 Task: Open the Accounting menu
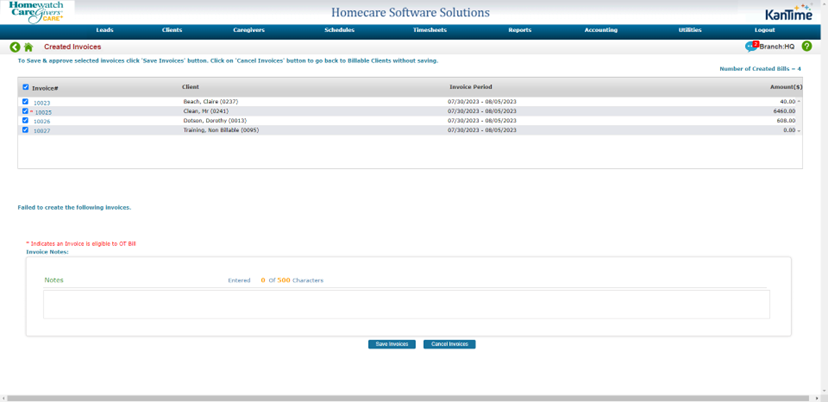pos(600,30)
